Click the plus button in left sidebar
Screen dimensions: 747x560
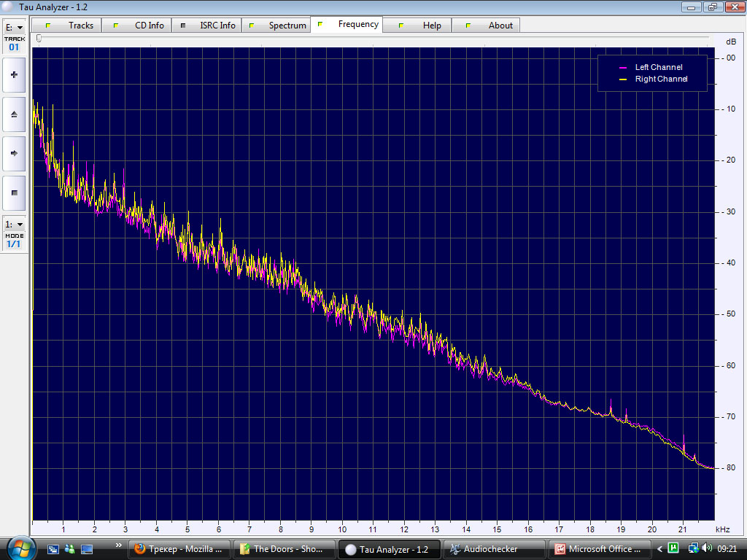[14, 74]
